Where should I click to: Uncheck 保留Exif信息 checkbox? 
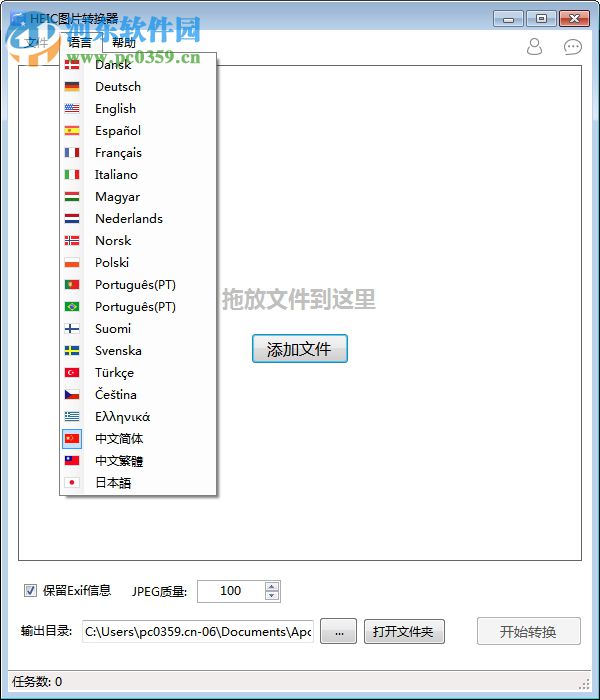30,591
